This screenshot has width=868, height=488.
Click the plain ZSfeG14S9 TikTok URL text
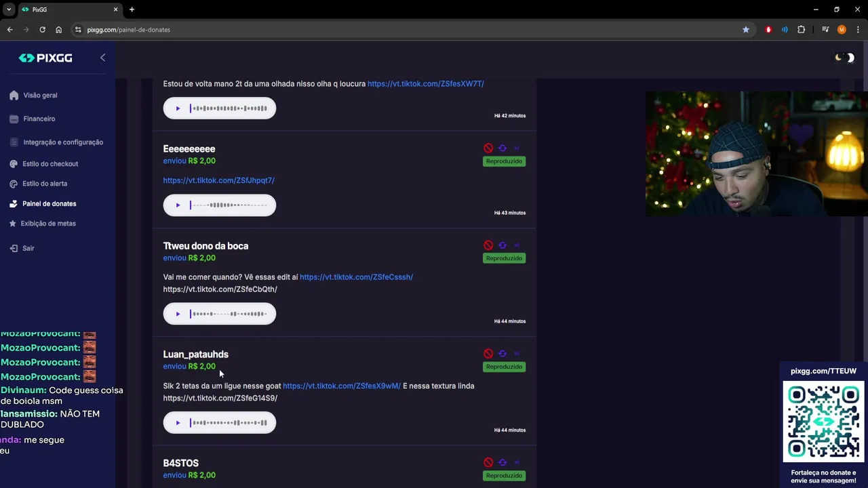tap(220, 398)
